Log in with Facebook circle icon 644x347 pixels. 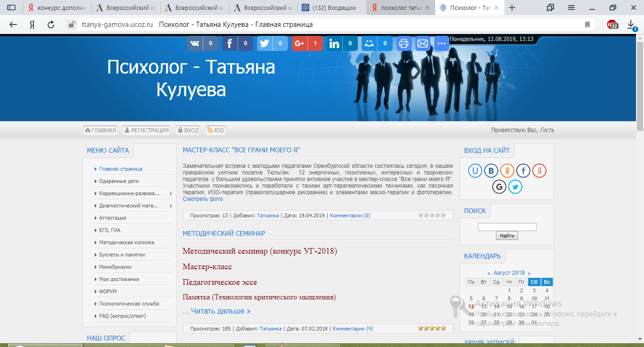[523, 171]
